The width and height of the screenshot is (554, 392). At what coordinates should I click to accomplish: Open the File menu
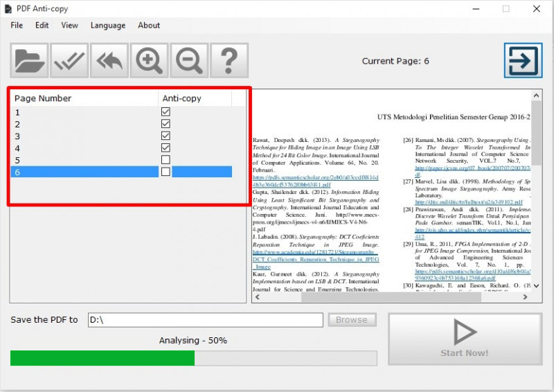pos(17,26)
